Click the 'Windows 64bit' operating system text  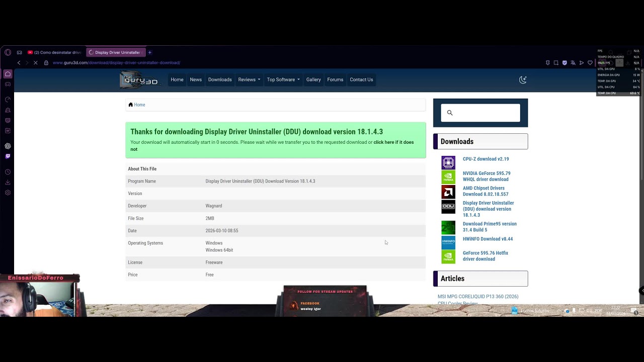pyautogui.click(x=219, y=250)
